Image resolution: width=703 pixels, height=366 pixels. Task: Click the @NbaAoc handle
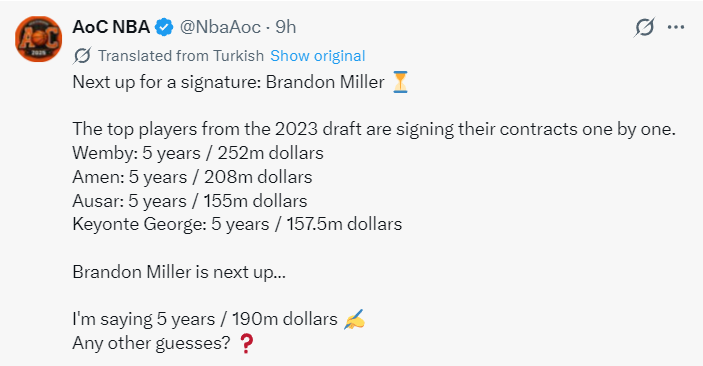(220, 27)
